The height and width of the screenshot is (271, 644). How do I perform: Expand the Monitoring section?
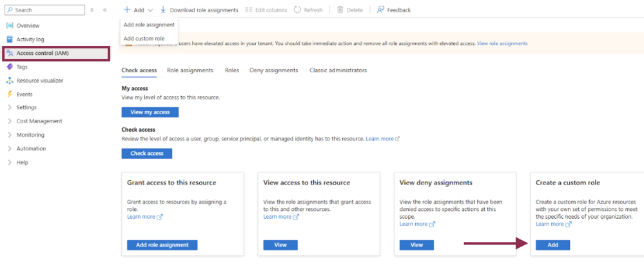point(10,135)
